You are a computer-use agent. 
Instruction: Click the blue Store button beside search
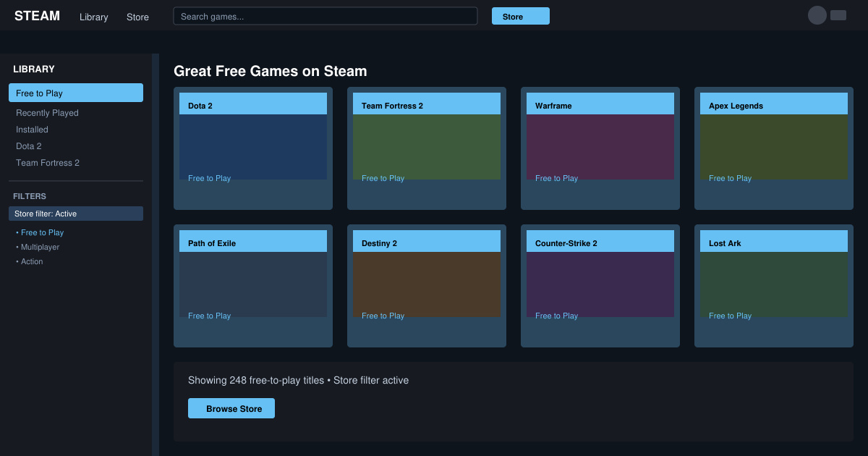pos(521,16)
